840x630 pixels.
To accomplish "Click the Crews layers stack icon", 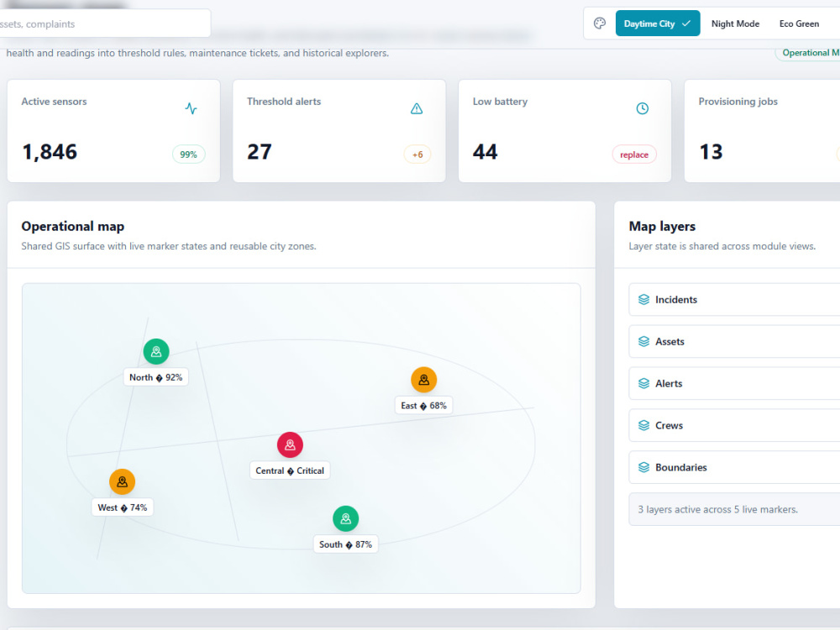I will 644,425.
